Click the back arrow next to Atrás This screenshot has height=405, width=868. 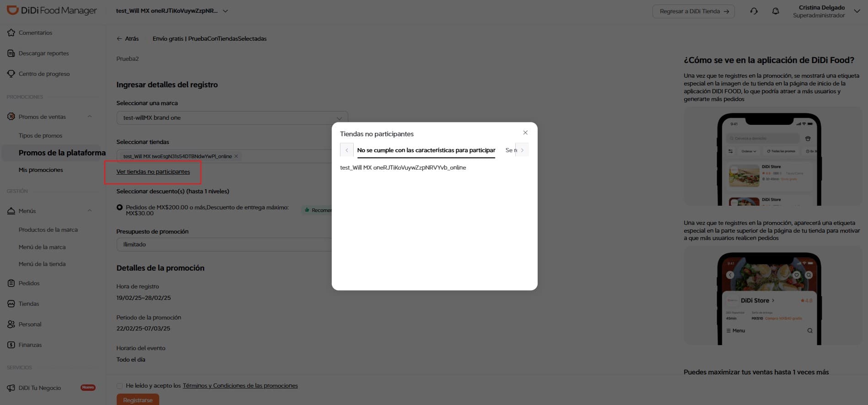pyautogui.click(x=119, y=39)
